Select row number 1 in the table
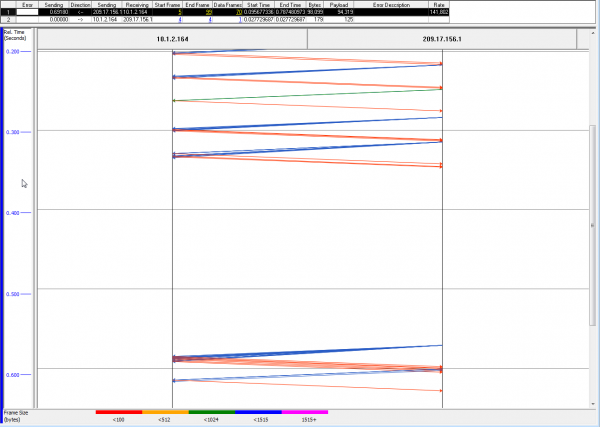600x427 pixels. pyautogui.click(x=8, y=12)
